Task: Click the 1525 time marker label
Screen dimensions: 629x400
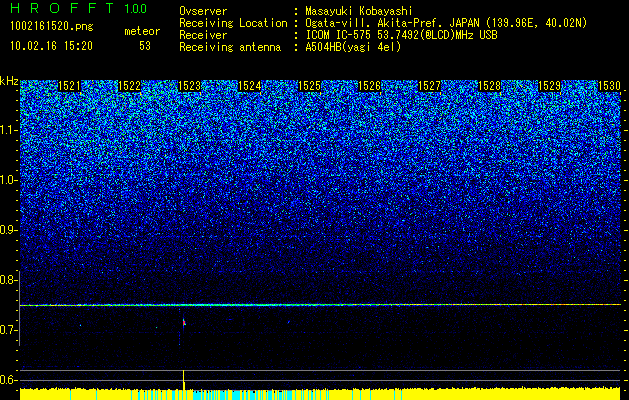Action: click(310, 86)
